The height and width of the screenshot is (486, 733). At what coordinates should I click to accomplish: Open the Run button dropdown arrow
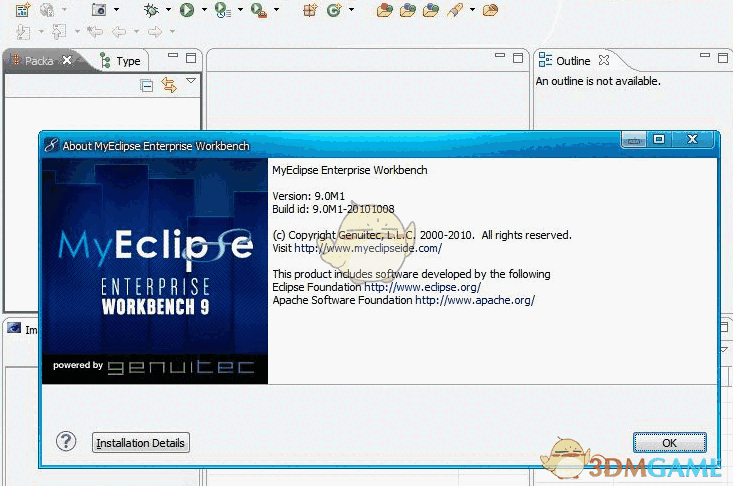click(x=204, y=10)
